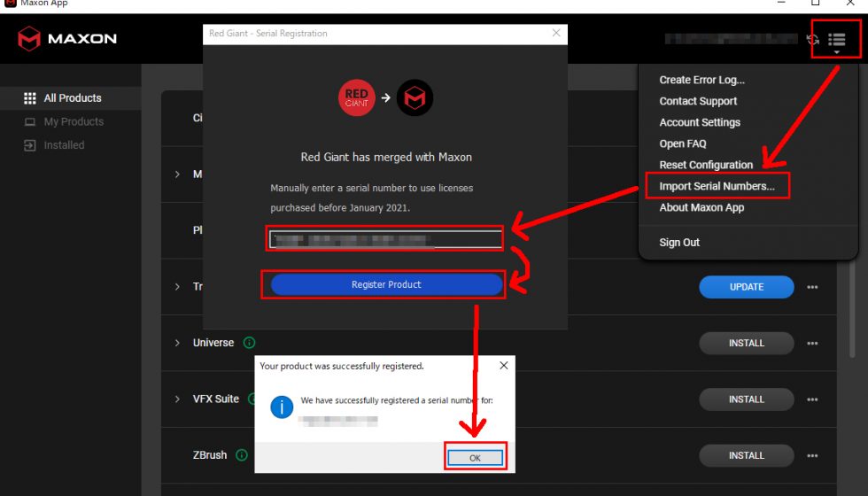Screen dimensions: 868x496
Task: Open Account Settings from menu
Action: (x=699, y=122)
